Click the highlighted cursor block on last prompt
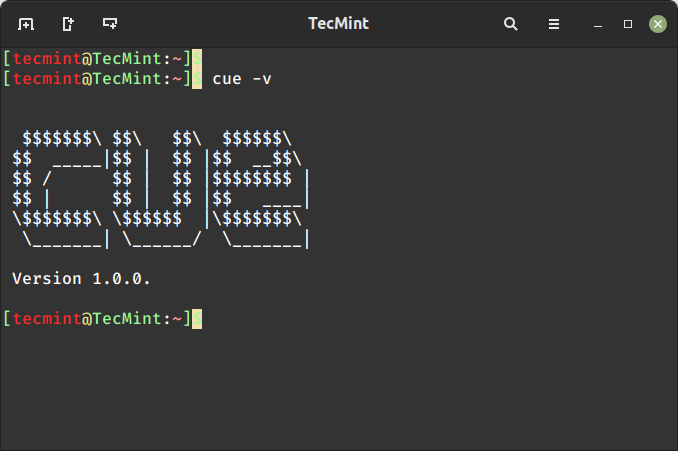Image resolution: width=678 pixels, height=451 pixels. point(197,319)
